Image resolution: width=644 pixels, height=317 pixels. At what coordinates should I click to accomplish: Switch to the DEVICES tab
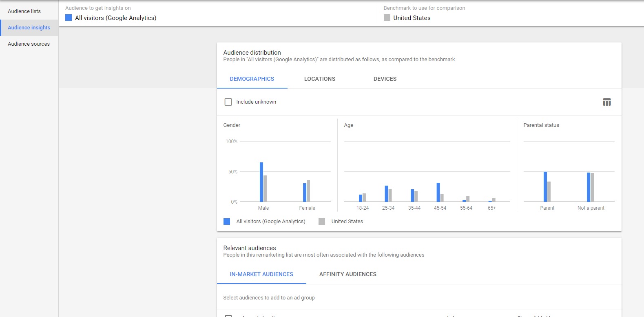point(385,79)
